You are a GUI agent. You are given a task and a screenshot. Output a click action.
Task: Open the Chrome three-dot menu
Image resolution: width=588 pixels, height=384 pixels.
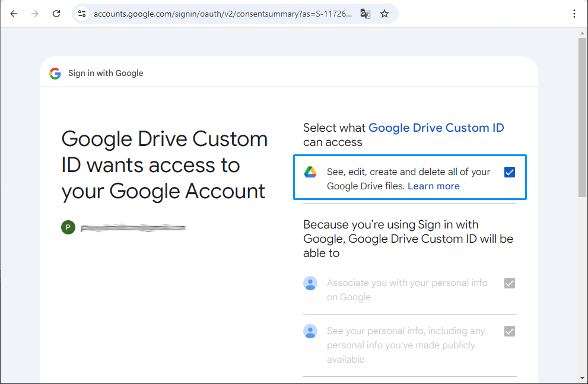click(x=574, y=14)
